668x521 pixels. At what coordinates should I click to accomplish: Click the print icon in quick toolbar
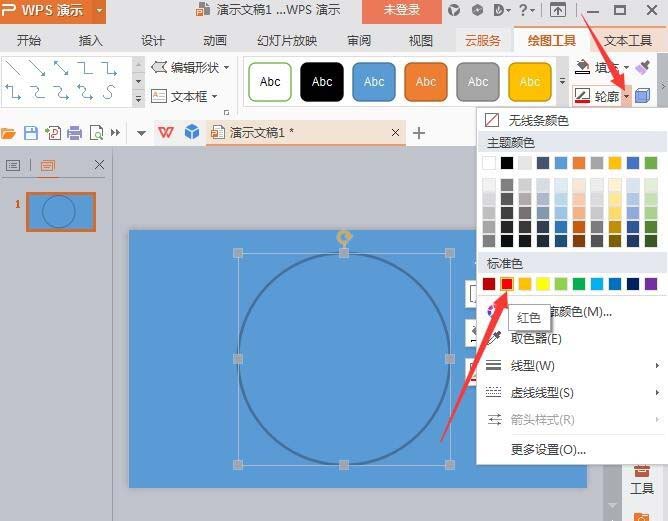75,133
